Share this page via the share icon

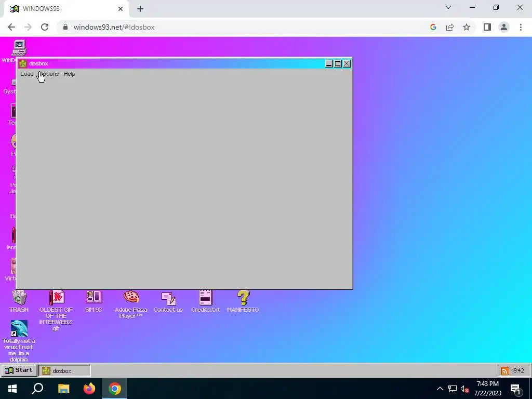(x=450, y=27)
